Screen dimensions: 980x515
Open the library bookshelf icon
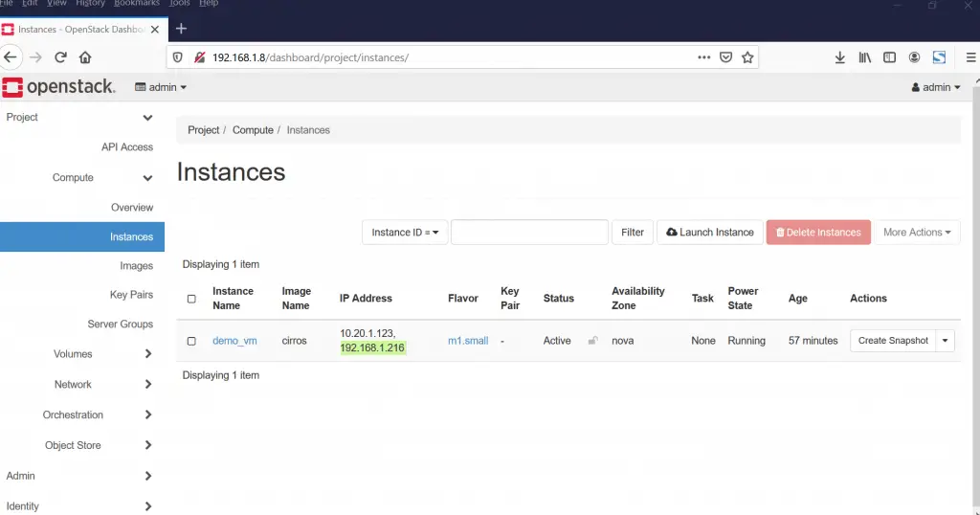coord(865,57)
